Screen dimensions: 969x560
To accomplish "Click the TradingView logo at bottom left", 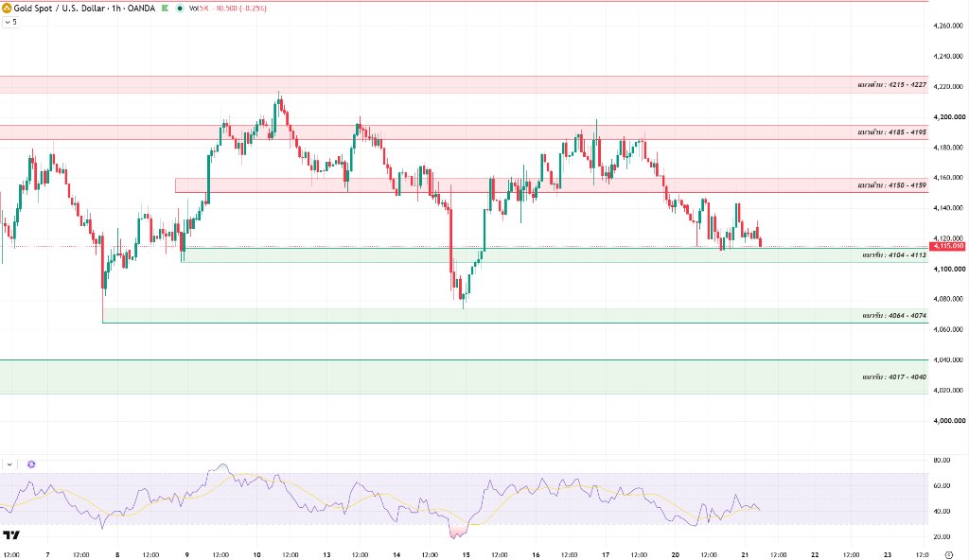I will [x=11, y=534].
